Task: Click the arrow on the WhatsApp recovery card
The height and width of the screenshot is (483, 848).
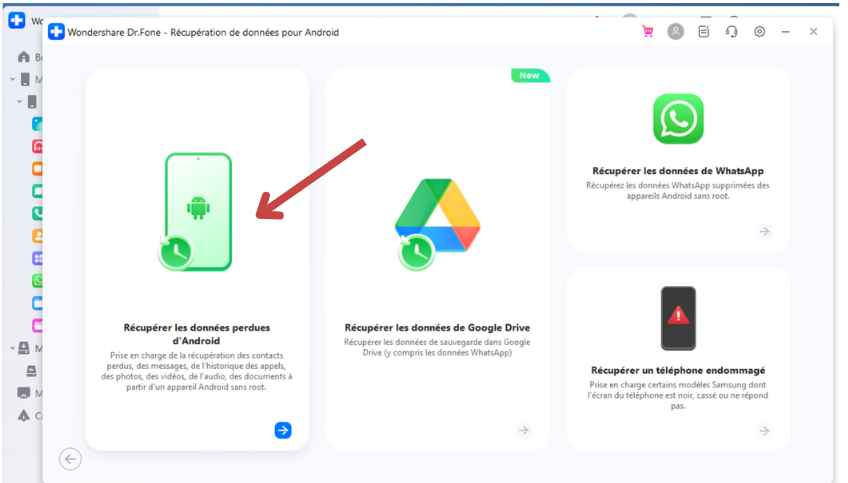Action: click(x=764, y=231)
